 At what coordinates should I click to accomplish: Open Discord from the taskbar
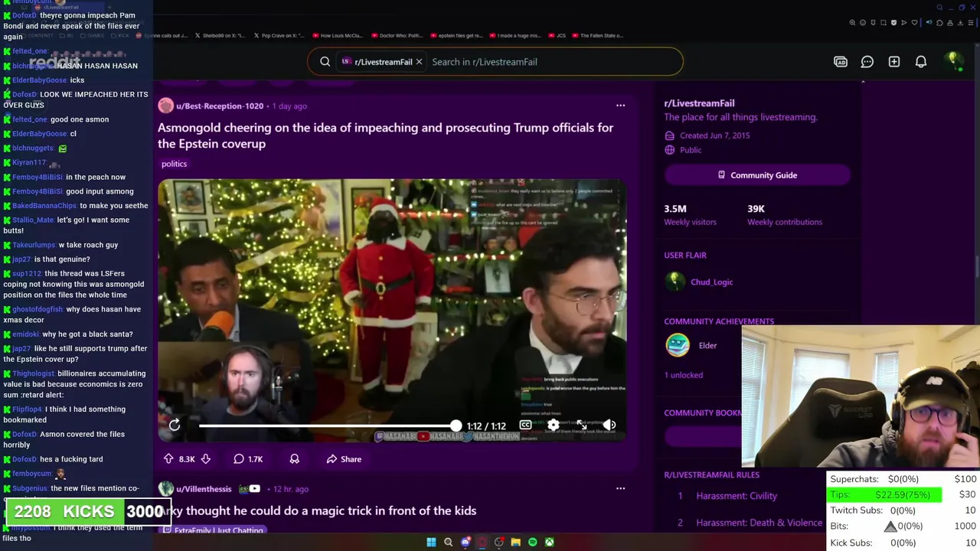pyautogui.click(x=465, y=543)
